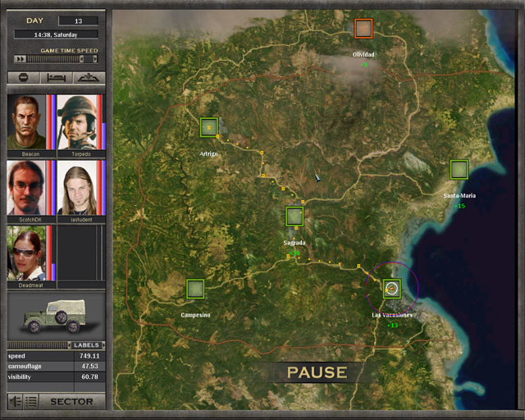Click the Santa-Maria map label
Screen dimensions: 525x420
(x=459, y=195)
